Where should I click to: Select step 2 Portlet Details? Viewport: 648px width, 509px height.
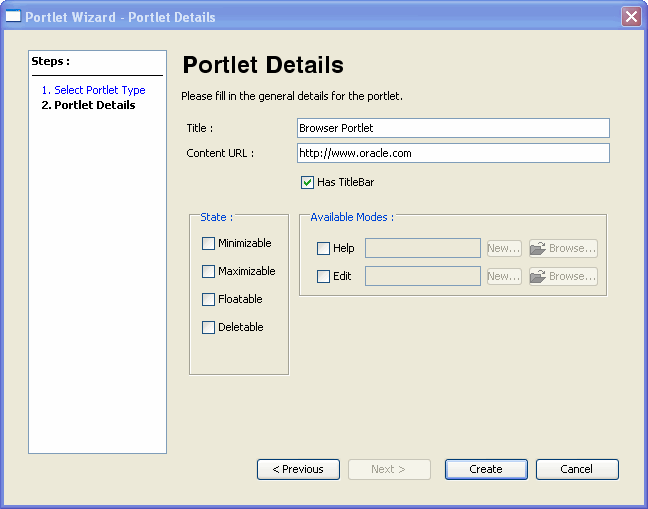(x=88, y=105)
